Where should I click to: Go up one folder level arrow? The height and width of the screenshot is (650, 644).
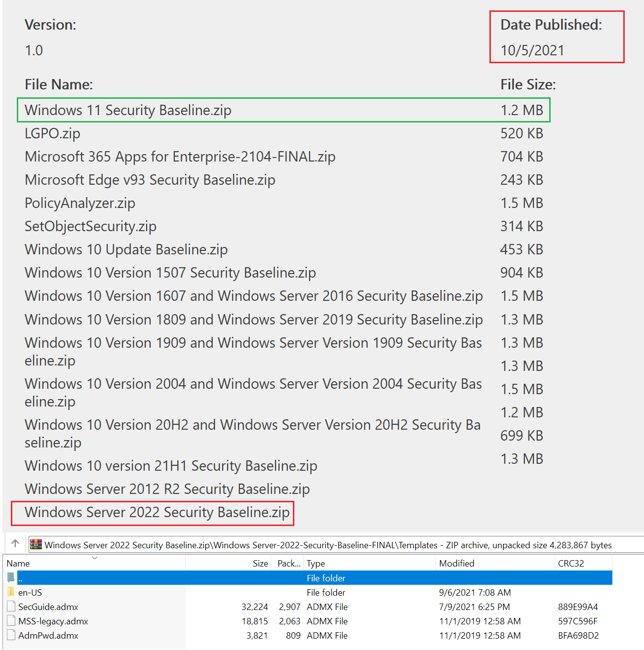15,543
